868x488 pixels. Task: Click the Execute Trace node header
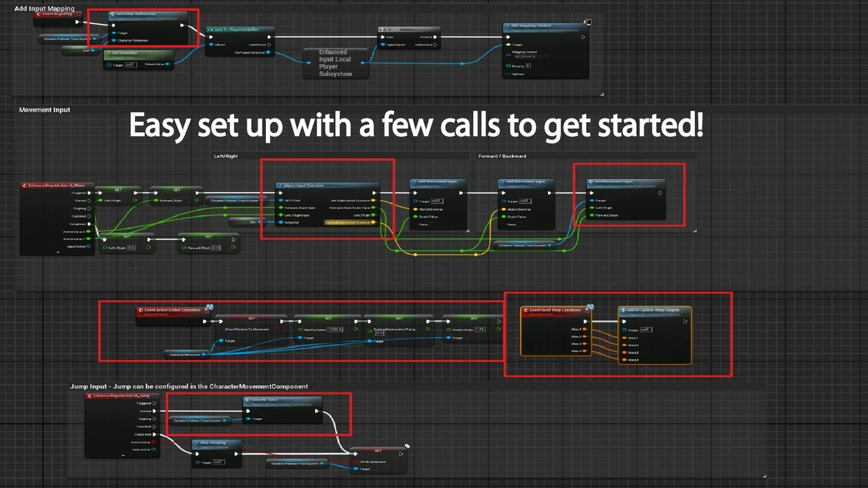point(278,400)
